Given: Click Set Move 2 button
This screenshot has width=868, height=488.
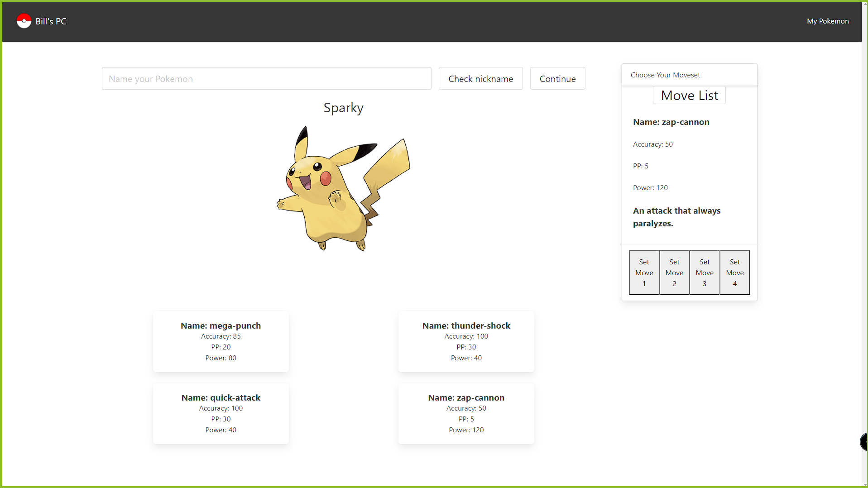Looking at the screenshot, I should pyautogui.click(x=674, y=272).
